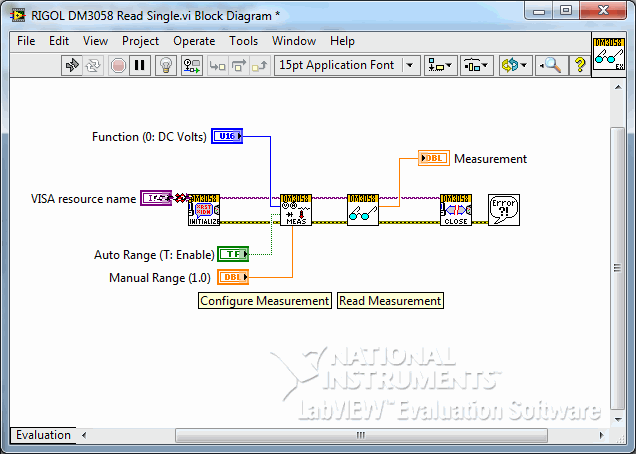Image resolution: width=636 pixels, height=454 pixels.
Task: Select the U16 Function terminal
Action: coord(227,136)
